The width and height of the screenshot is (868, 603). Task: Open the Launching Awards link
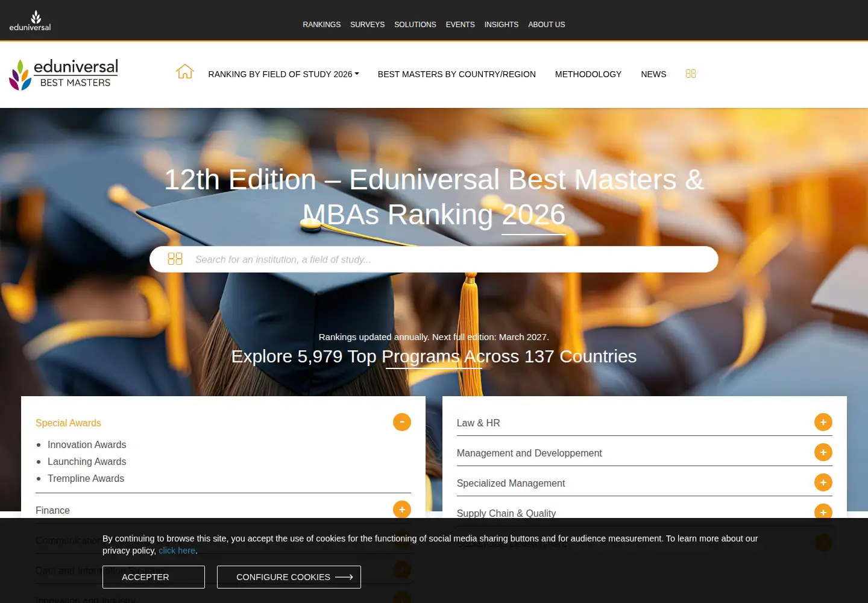point(87,461)
